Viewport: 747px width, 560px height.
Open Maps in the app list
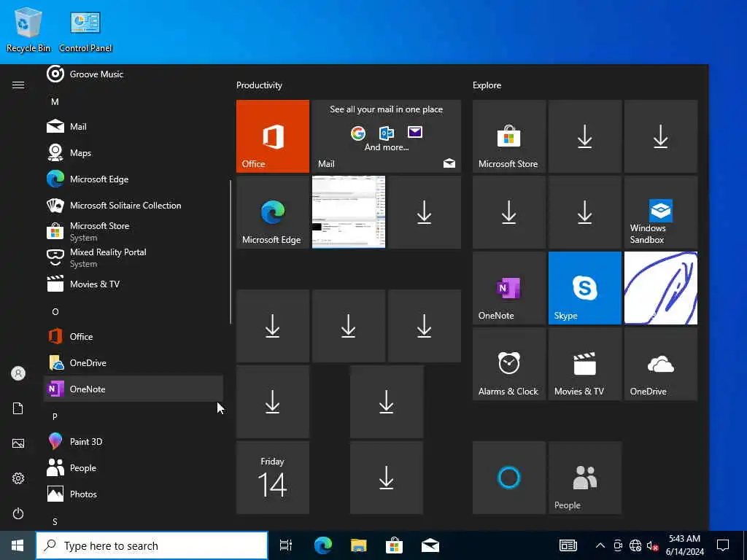(x=133, y=153)
